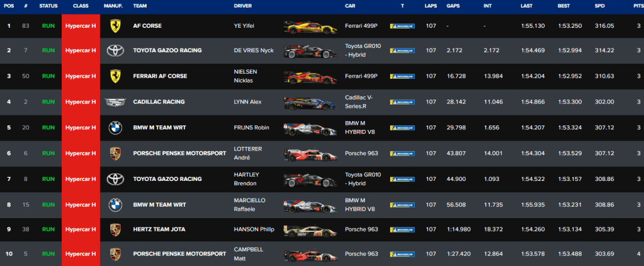Viewport: 644px width, 266px height.
Task: Sort by the TEAM column header
Action: click(x=140, y=6)
